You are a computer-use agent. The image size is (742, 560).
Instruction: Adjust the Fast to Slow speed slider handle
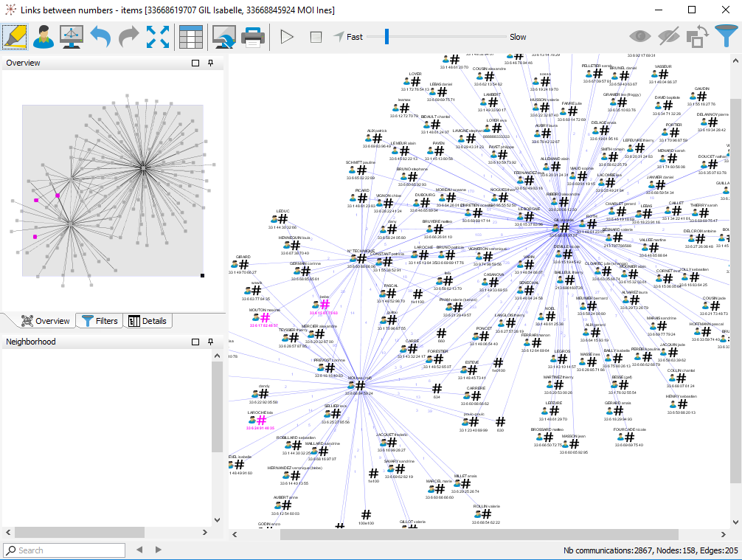(x=386, y=36)
